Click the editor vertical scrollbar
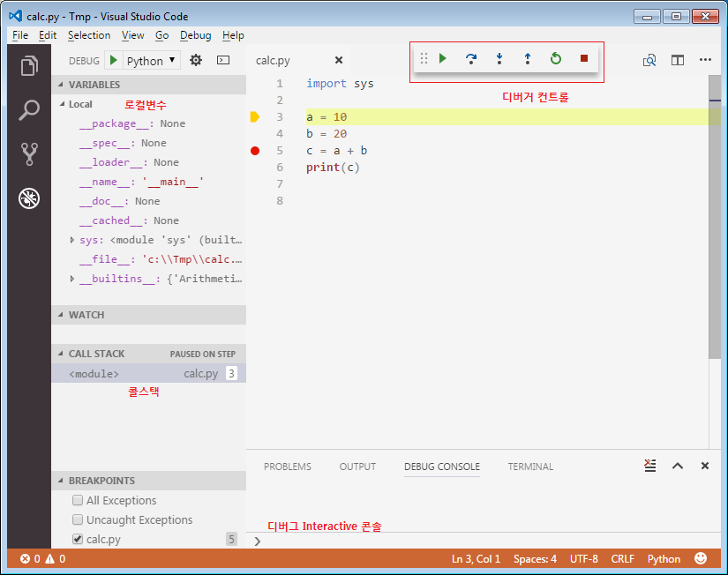Screen dimensions: 728x575 click(715, 218)
